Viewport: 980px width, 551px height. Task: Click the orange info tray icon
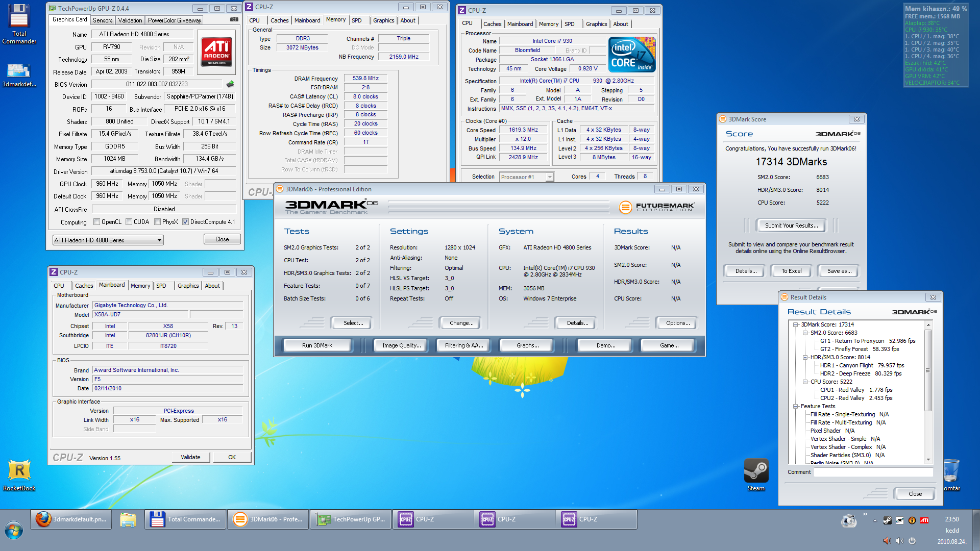912,520
